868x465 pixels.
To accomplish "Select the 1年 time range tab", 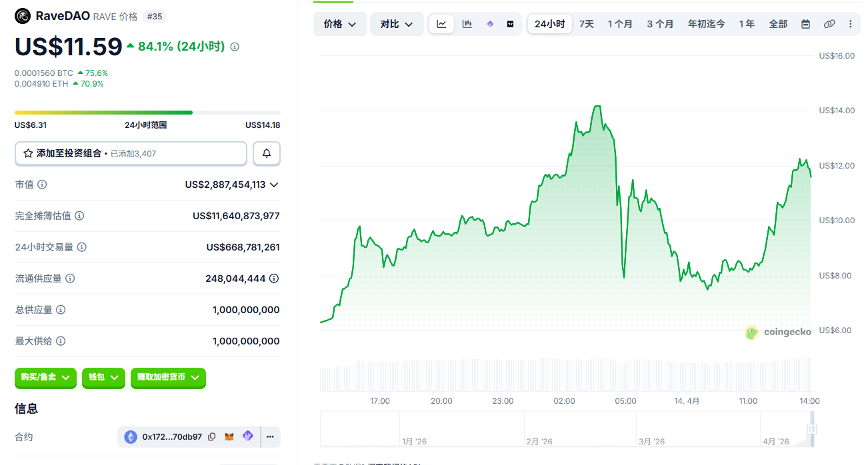I will tap(747, 24).
